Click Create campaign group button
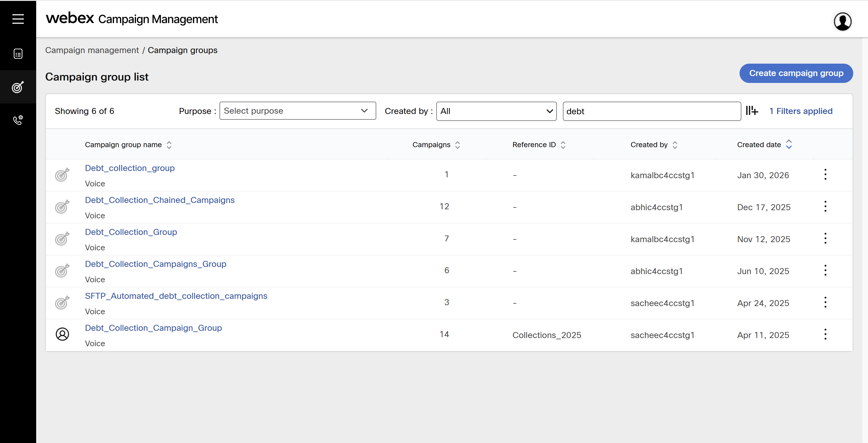 (796, 73)
